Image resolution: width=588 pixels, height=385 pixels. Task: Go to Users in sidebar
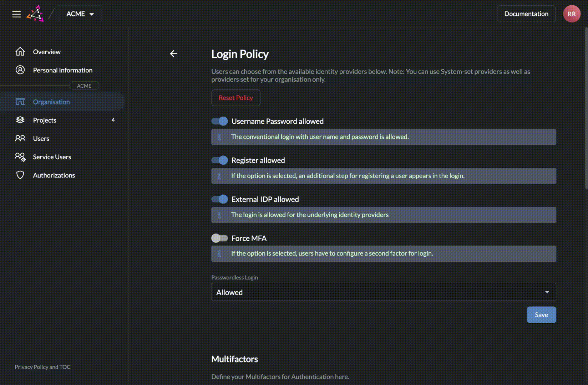click(x=41, y=139)
